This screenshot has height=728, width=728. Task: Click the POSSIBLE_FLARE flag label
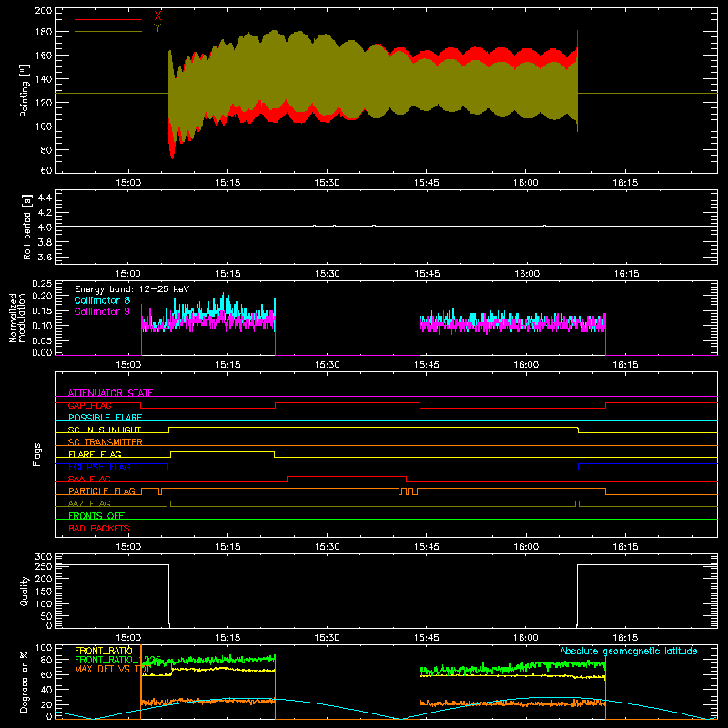click(105, 418)
